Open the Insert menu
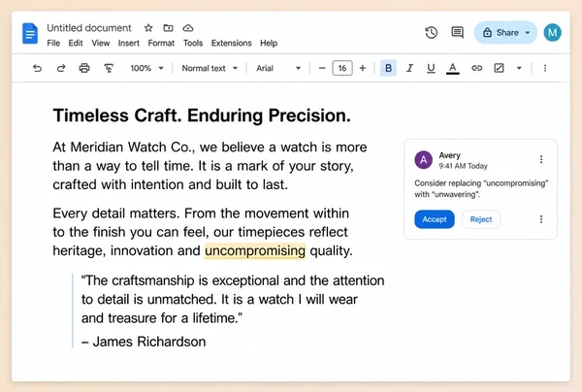The width and height of the screenshot is (582, 392). coord(128,43)
